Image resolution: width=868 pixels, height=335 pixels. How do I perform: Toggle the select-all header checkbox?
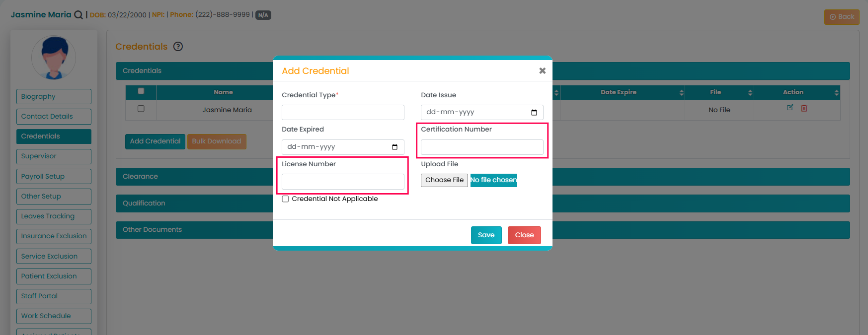[x=141, y=91]
